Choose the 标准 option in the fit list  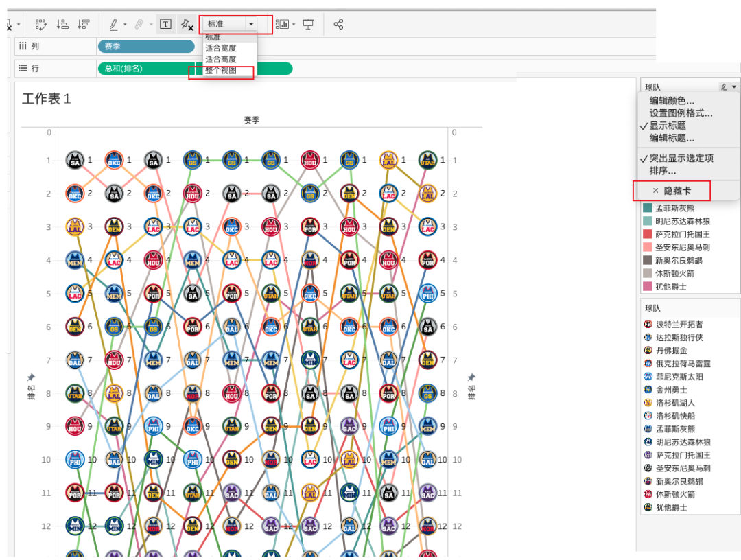coord(213,37)
